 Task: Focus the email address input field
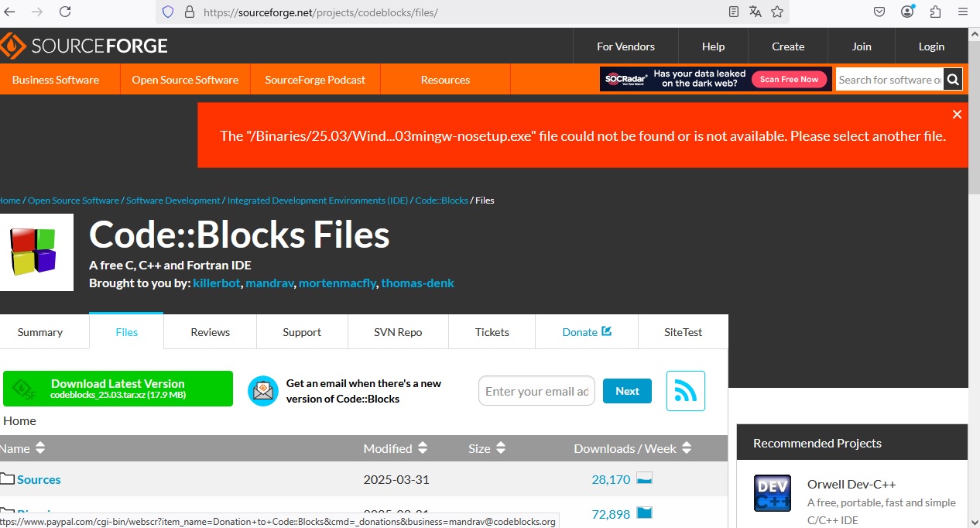coord(536,391)
